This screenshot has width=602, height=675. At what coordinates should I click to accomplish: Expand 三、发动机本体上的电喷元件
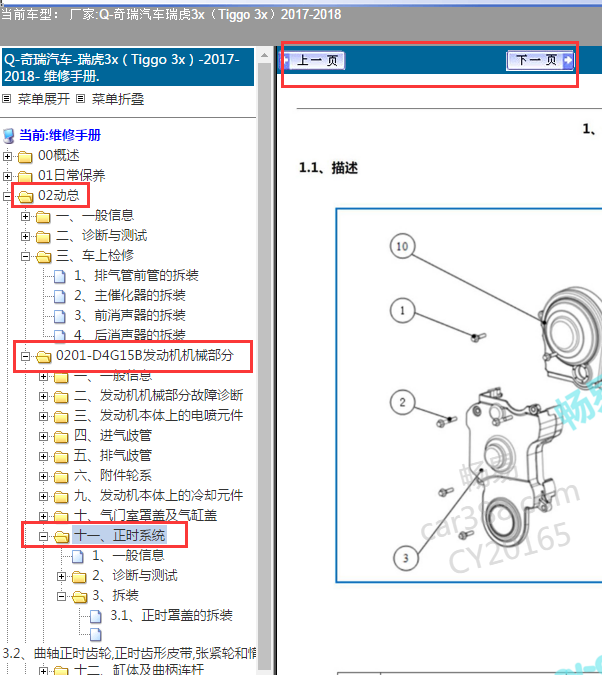point(43,416)
